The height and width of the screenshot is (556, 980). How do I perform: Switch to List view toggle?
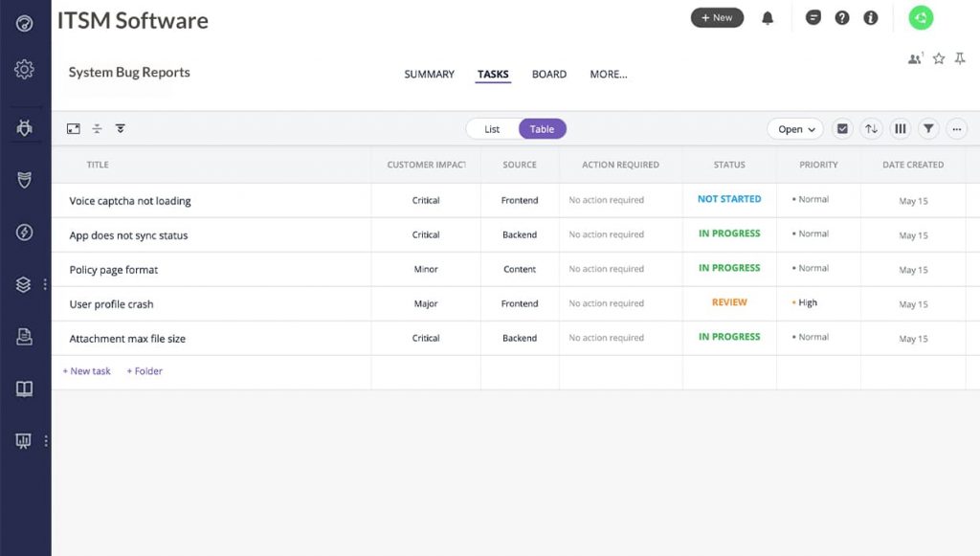click(492, 129)
